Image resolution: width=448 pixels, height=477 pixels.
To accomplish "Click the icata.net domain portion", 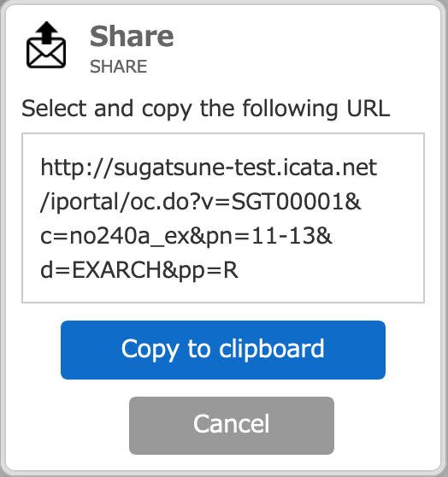I will 330,167.
